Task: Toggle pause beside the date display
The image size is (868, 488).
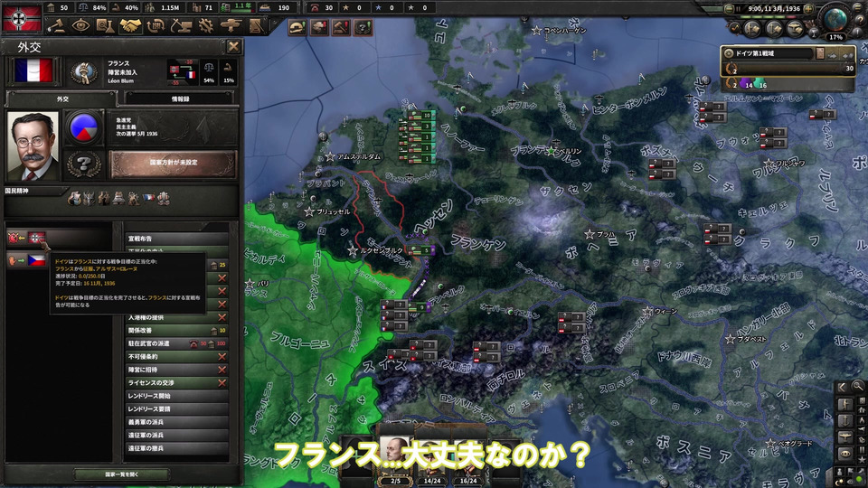Action: click(x=740, y=9)
